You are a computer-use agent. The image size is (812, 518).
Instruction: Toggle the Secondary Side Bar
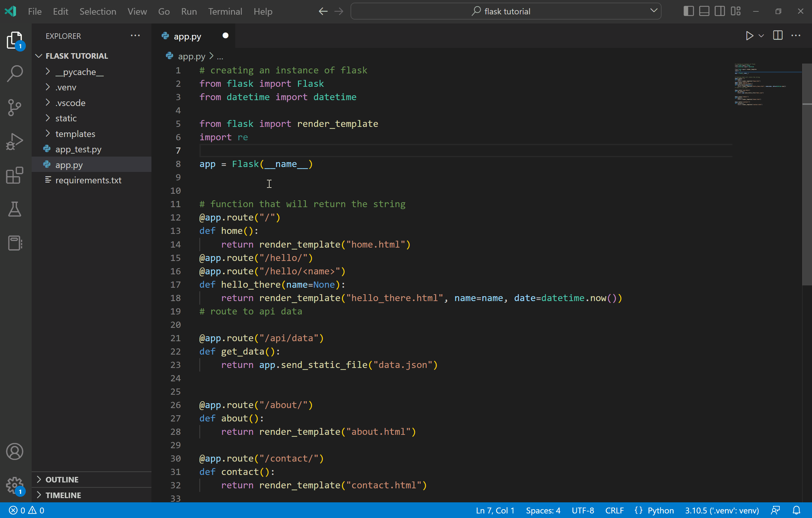(x=719, y=11)
